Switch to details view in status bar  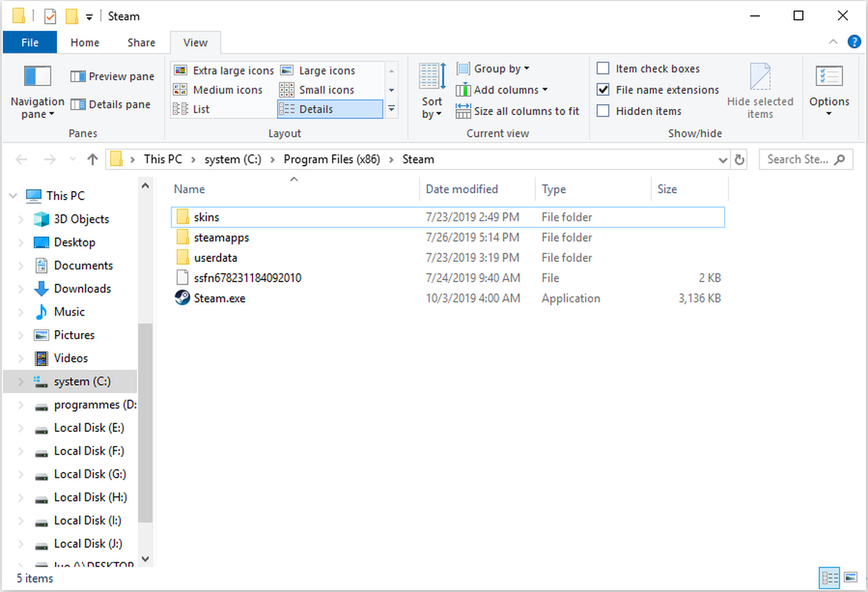click(x=830, y=578)
